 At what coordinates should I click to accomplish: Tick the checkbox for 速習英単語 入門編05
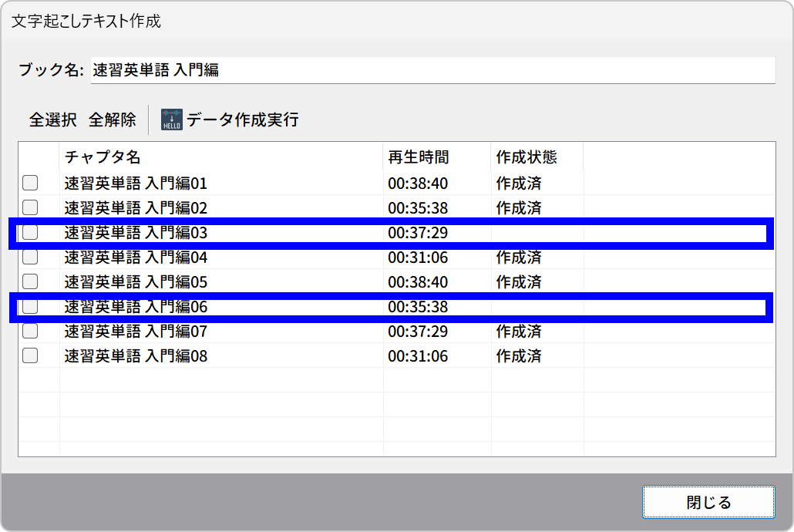coord(30,281)
